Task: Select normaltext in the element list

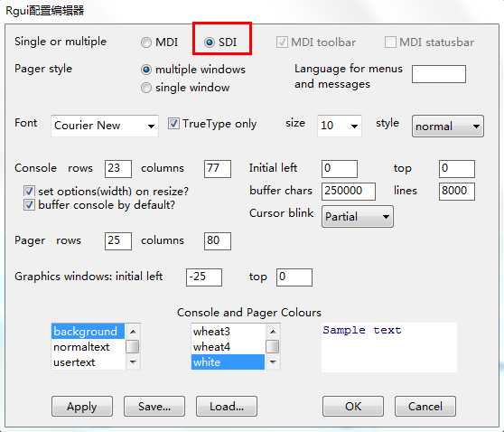Action: click(x=88, y=347)
